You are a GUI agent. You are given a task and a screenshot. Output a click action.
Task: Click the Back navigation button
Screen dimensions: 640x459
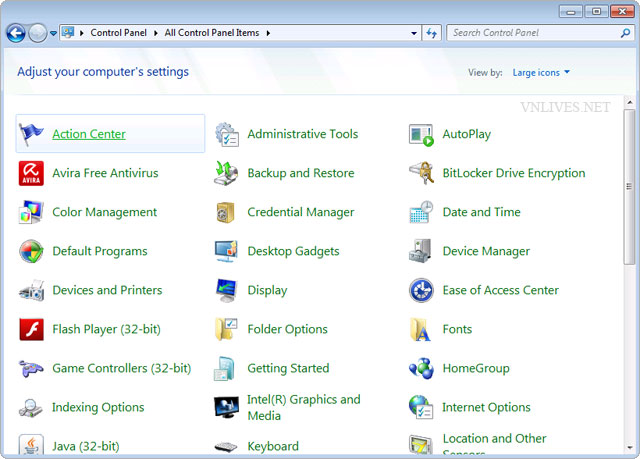[16, 33]
